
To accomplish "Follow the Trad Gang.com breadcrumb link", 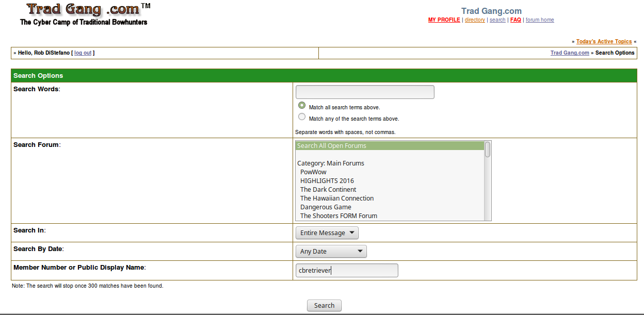I will point(570,53).
